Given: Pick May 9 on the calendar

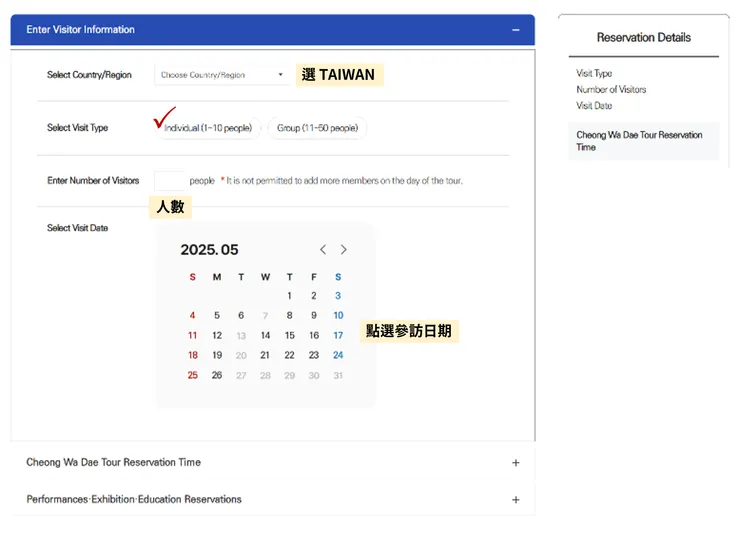Looking at the screenshot, I should click(313, 316).
